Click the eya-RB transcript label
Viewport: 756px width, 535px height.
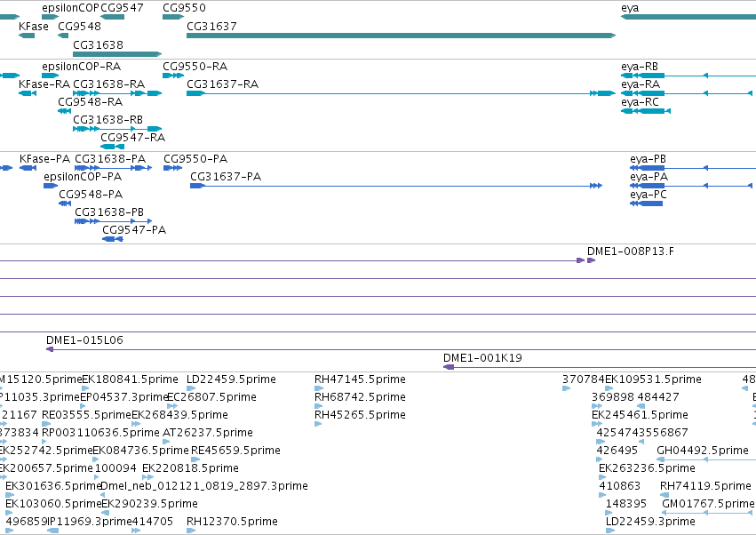coord(640,67)
